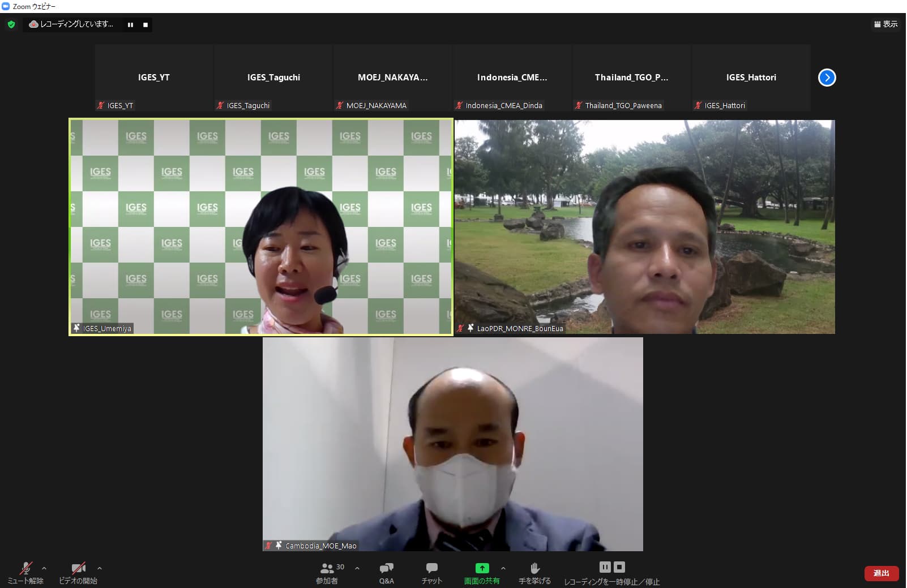
Task: Expand participants options arrow
Action: [357, 568]
